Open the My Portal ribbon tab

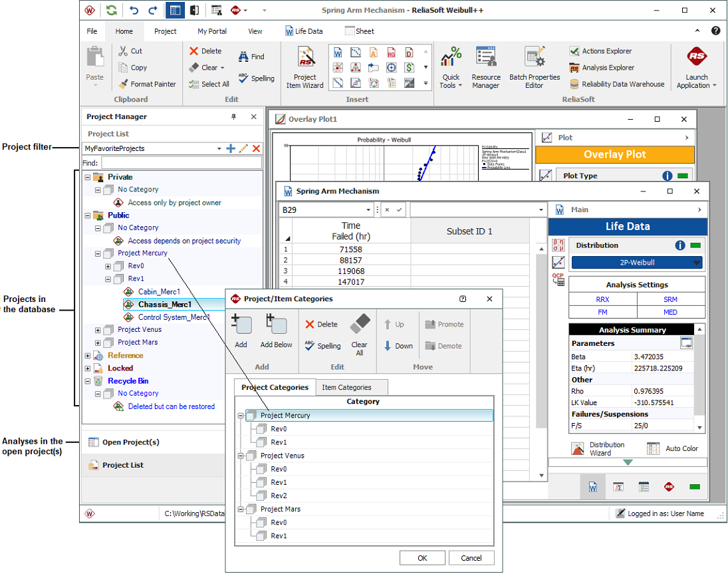pos(211,31)
